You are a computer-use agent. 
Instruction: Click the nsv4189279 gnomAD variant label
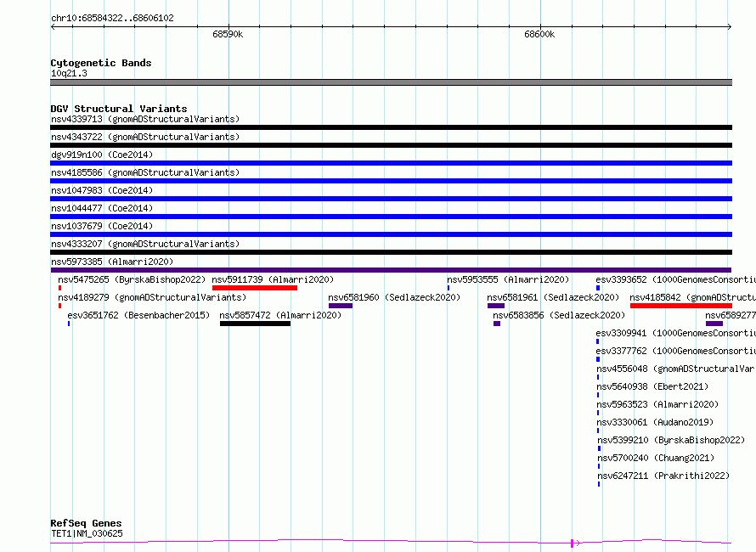(152, 297)
